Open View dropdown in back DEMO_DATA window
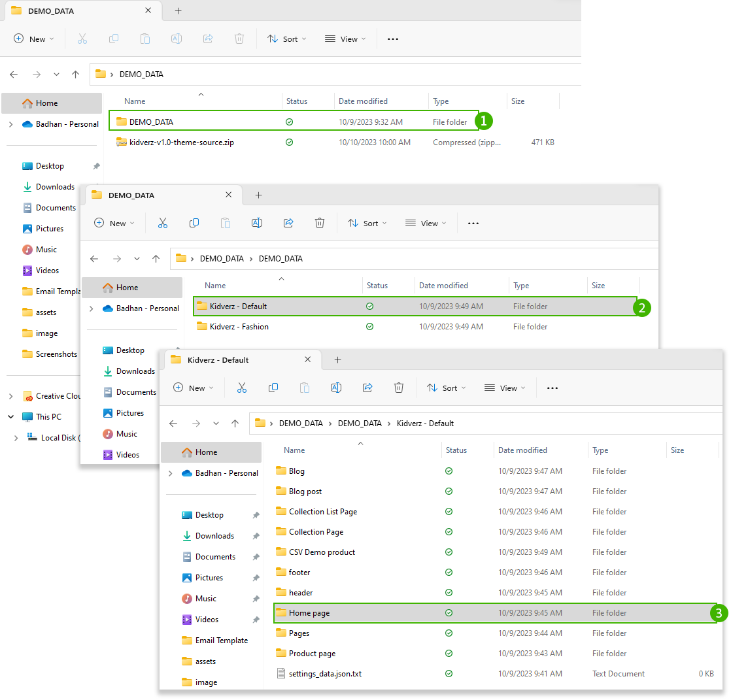The height and width of the screenshot is (700, 731). [x=345, y=39]
